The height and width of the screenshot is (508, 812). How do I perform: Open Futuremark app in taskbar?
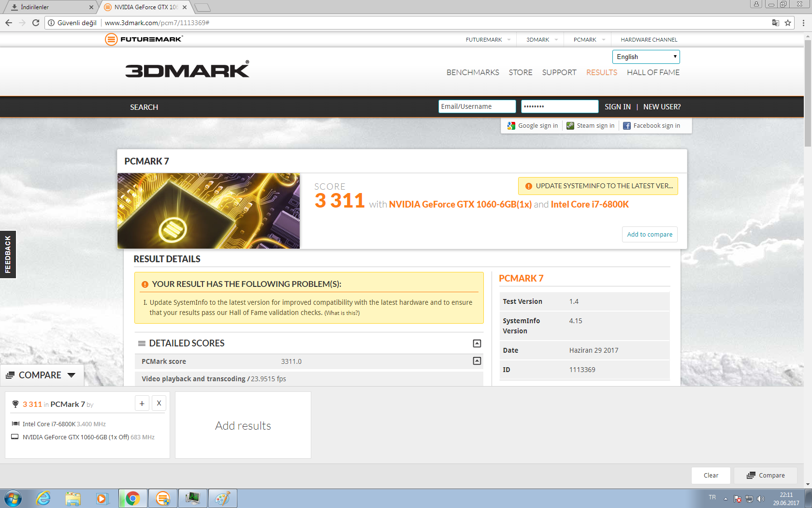pyautogui.click(x=163, y=498)
